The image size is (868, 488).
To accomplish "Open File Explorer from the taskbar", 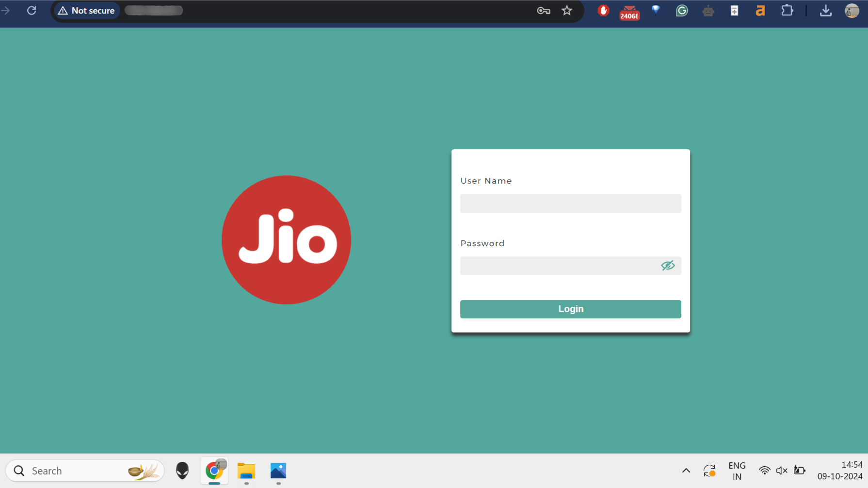I will click(x=246, y=471).
